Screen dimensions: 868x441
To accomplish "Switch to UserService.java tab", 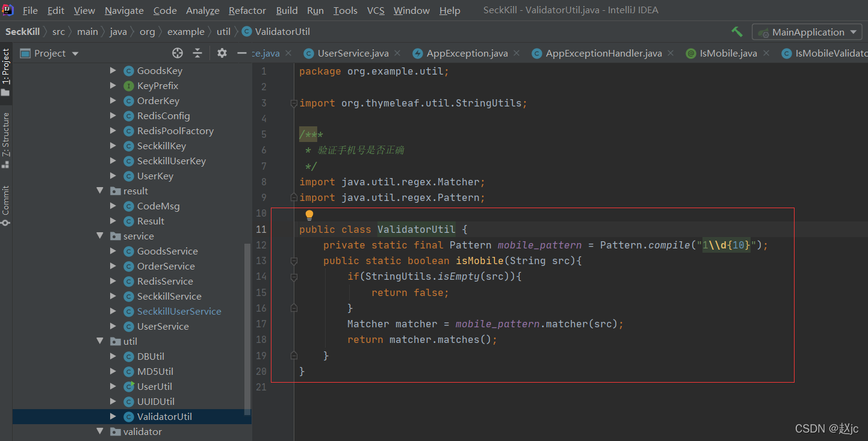I will [x=353, y=53].
